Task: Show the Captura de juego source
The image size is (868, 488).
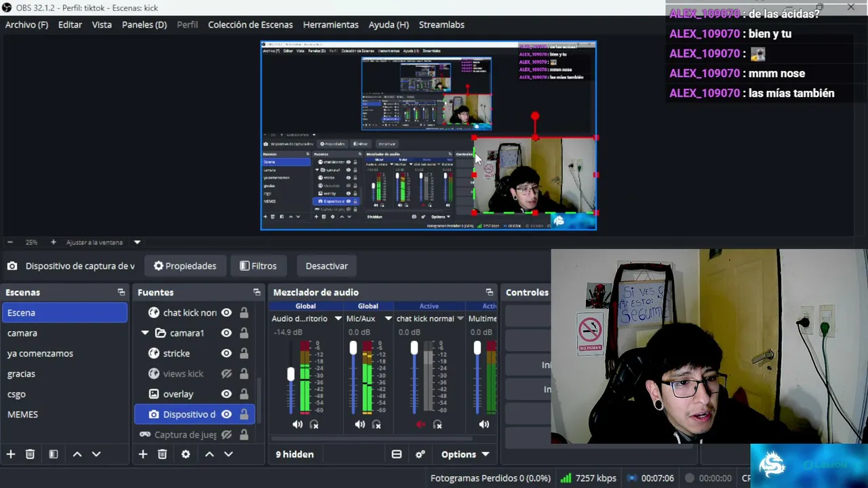Action: [x=226, y=434]
